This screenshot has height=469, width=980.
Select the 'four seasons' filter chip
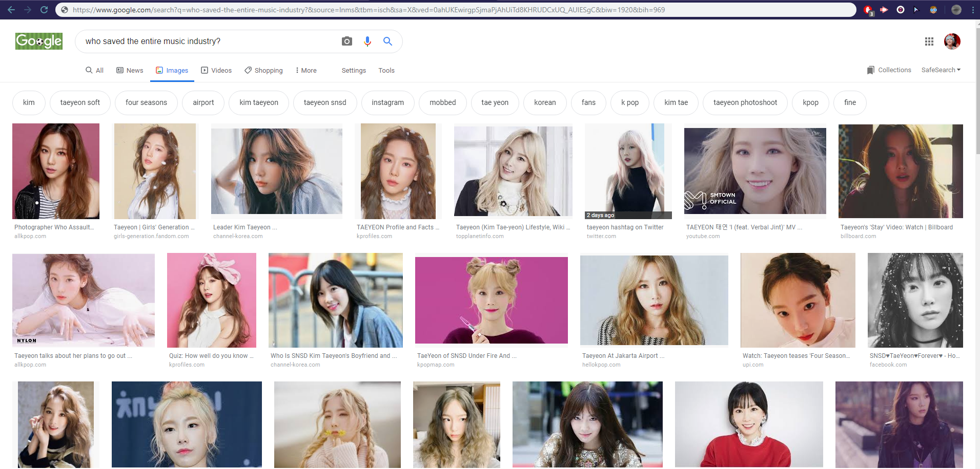[146, 103]
